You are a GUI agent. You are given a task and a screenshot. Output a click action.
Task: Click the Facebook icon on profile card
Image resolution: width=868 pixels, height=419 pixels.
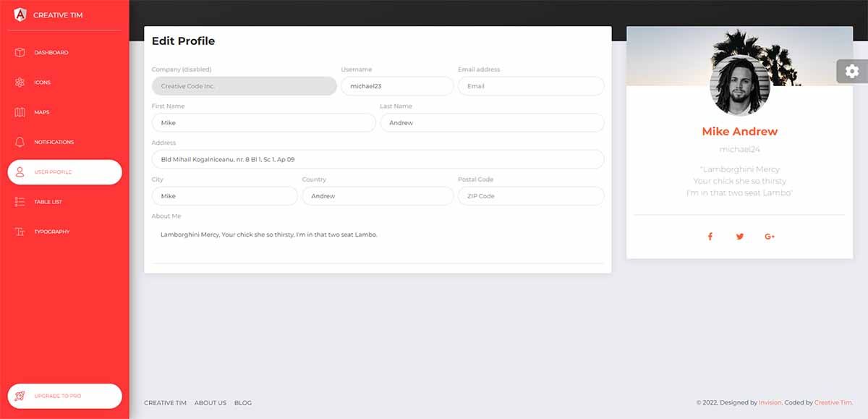[710, 236]
